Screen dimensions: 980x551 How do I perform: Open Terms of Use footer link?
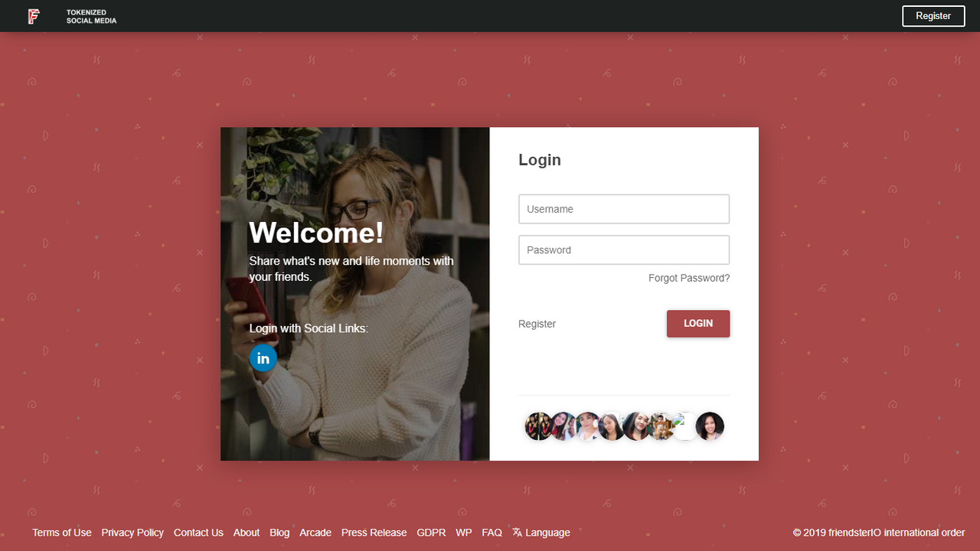(62, 533)
